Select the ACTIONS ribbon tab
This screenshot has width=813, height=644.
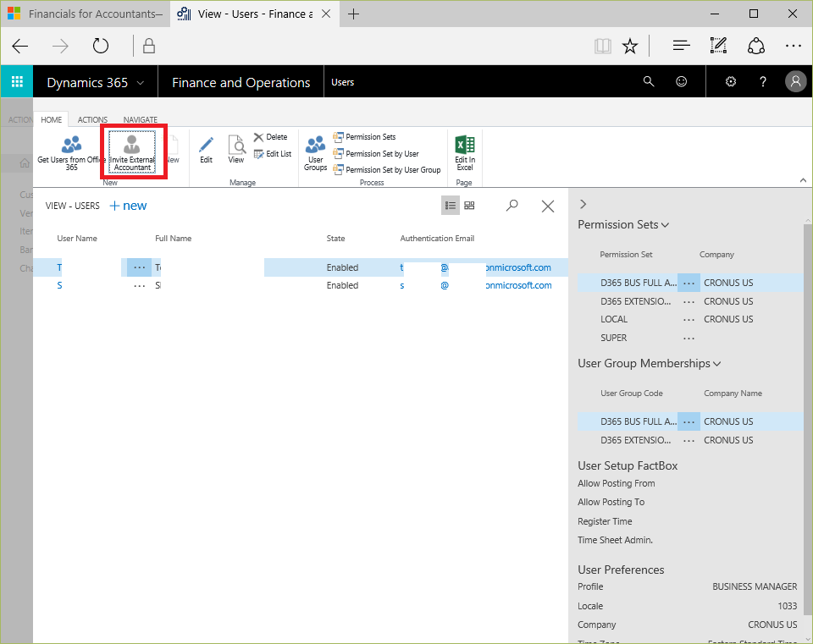93,119
